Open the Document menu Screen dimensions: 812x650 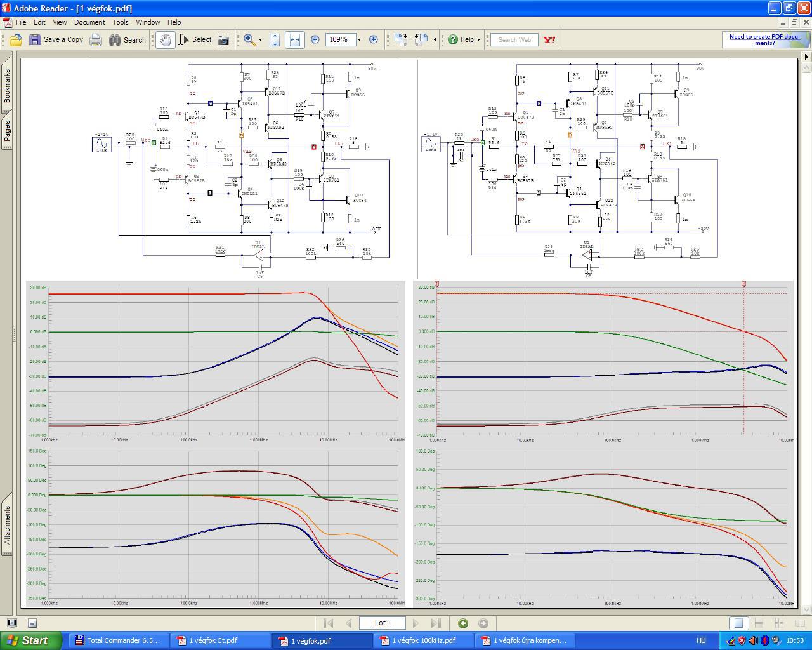coord(89,22)
